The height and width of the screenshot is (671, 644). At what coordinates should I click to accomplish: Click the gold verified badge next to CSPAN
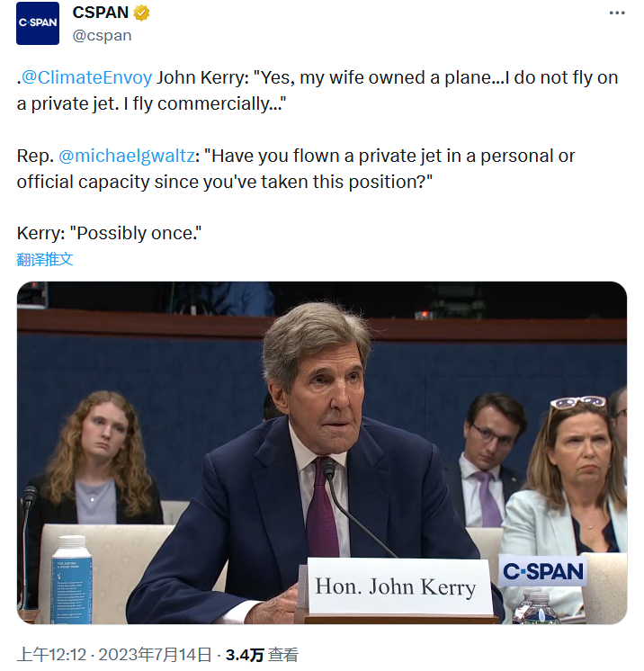142,13
